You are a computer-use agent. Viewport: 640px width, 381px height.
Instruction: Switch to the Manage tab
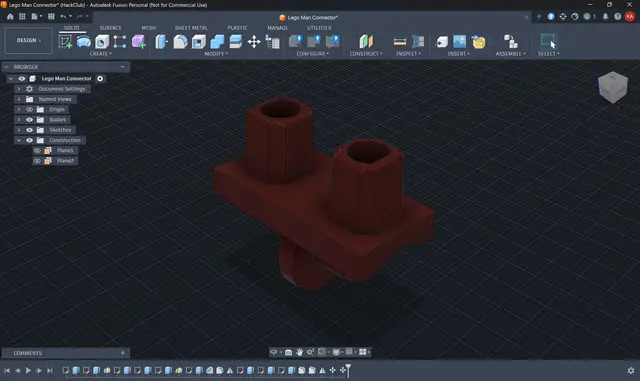click(278, 28)
